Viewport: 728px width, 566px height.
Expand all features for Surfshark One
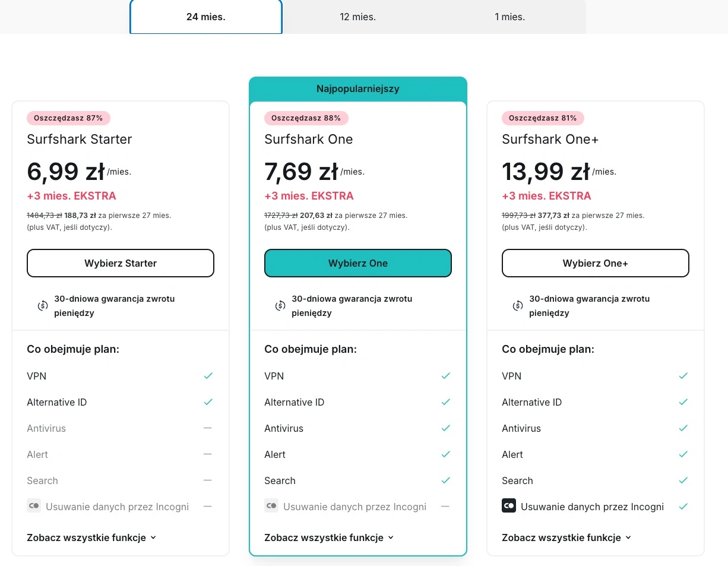tap(329, 537)
